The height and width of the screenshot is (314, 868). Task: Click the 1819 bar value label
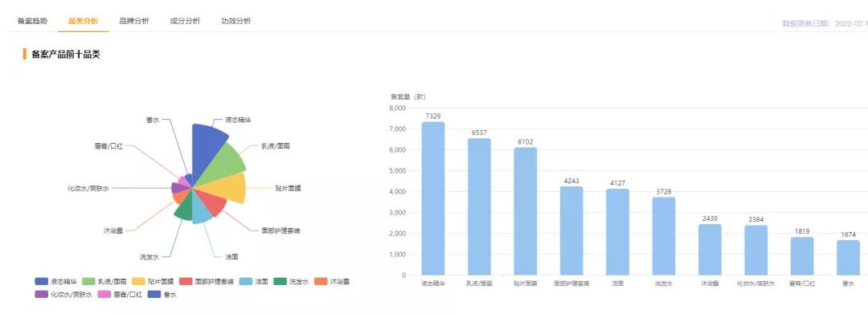coord(802,231)
